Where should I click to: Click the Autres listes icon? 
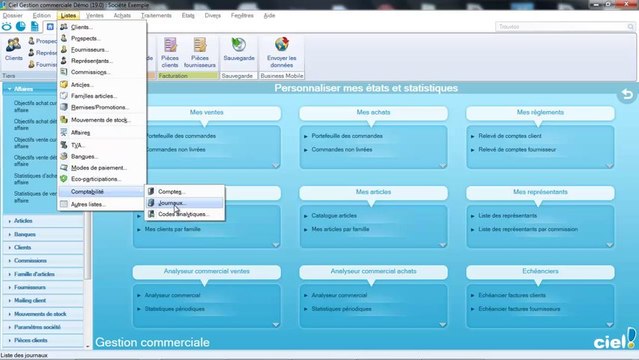pos(64,204)
